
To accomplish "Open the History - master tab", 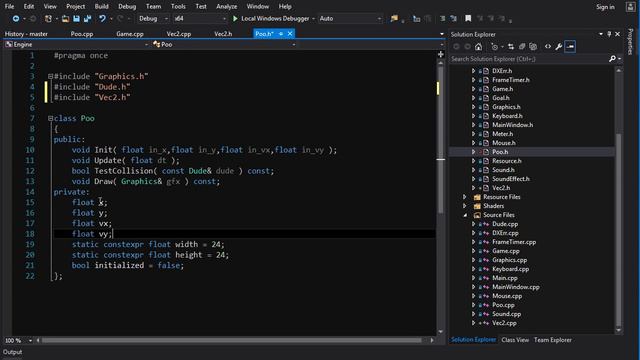I will coord(26,34).
